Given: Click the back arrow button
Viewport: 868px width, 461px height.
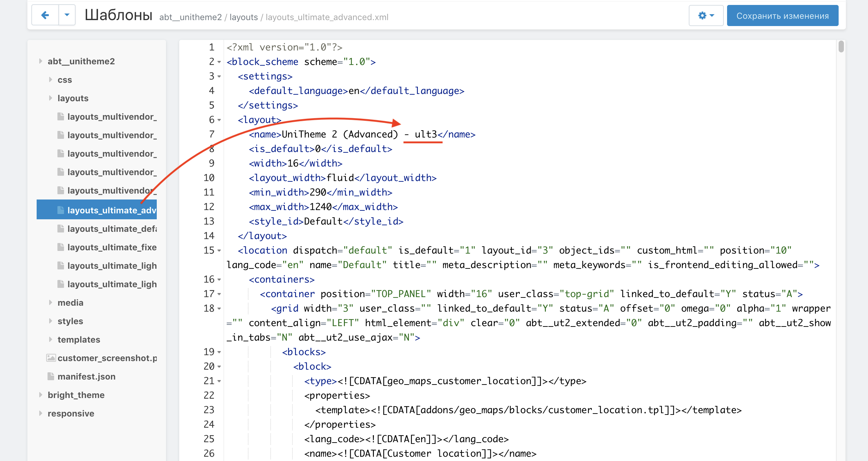Looking at the screenshot, I should point(45,15).
